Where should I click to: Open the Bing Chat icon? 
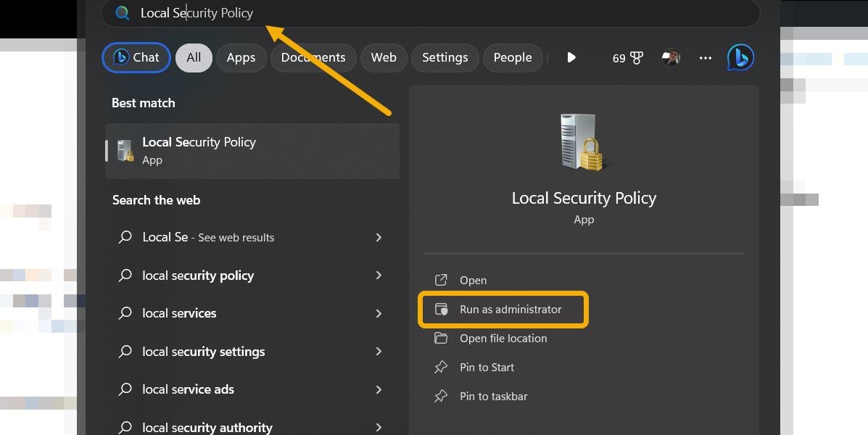click(x=740, y=57)
